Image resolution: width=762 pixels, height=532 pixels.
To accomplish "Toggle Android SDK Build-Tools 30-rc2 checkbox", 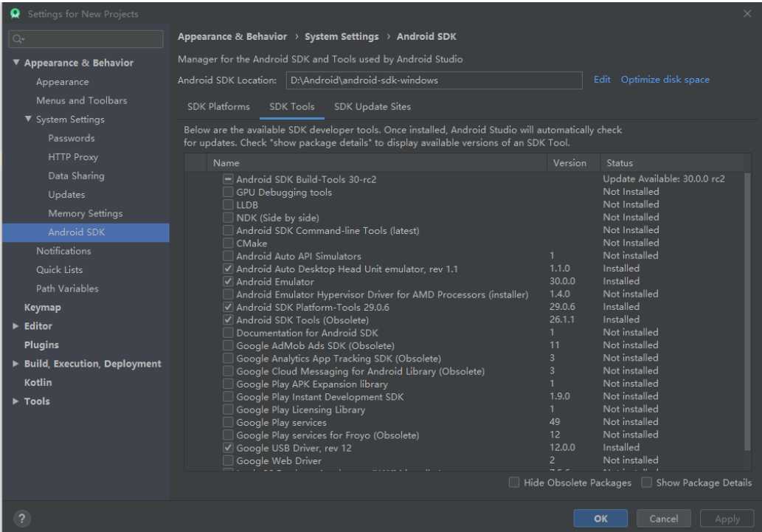I will pyautogui.click(x=228, y=179).
